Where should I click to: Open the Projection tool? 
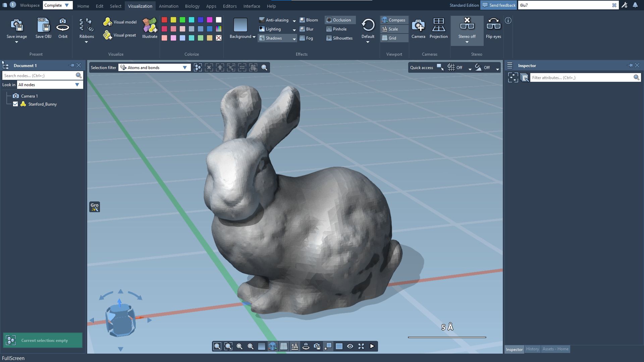pyautogui.click(x=439, y=25)
